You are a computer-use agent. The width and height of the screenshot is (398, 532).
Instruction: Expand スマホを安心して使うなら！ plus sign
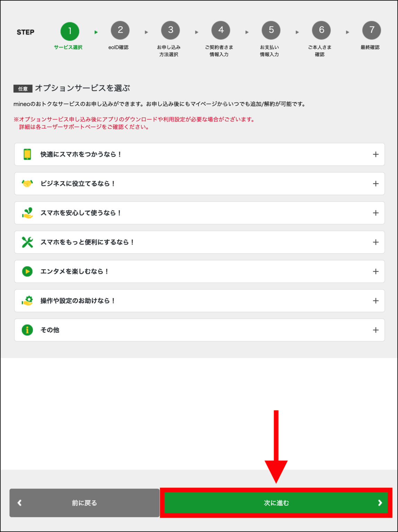pos(375,213)
